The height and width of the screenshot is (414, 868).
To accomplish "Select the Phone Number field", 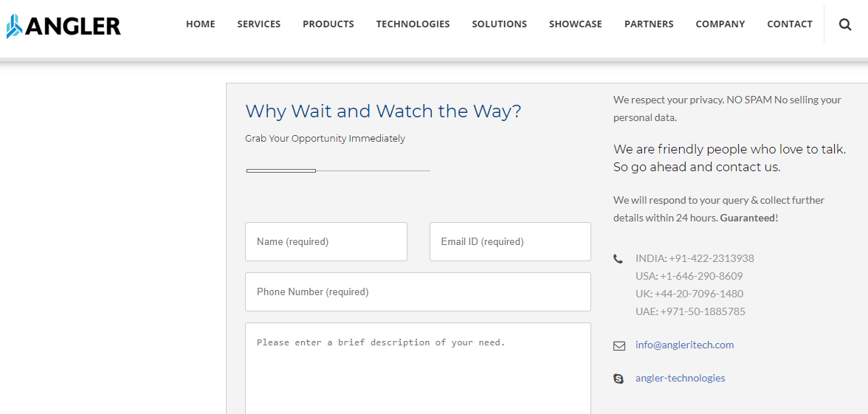I will pos(418,291).
